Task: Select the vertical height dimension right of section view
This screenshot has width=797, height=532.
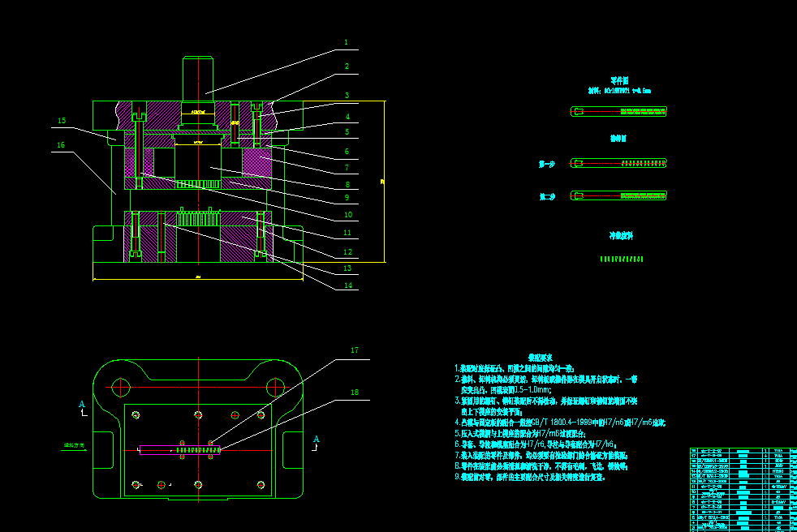Action: tap(383, 182)
